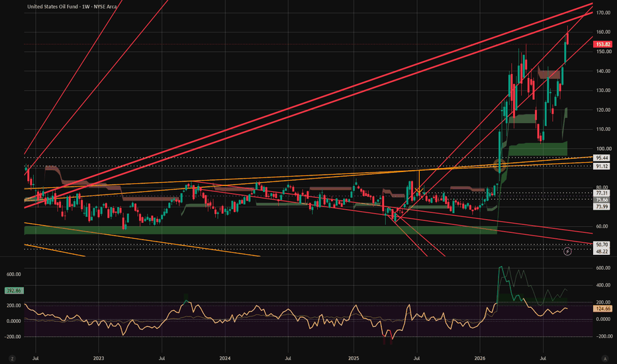Click the 600.00 label on the indicator right scale
Screen dimensions: 617x364
[603, 267]
